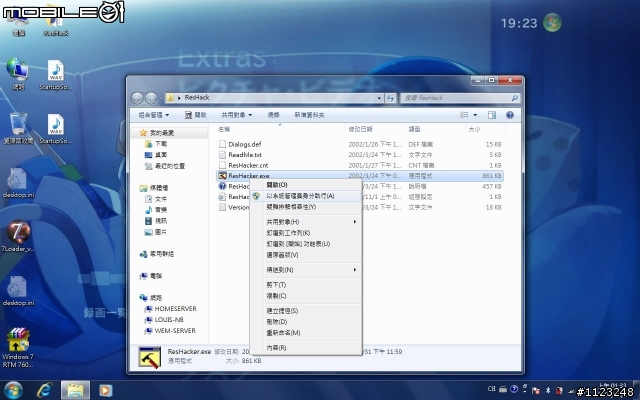Screen dimensions: 640x400
Task: Click the Windows Explorer taskbar button
Action: coord(75,390)
